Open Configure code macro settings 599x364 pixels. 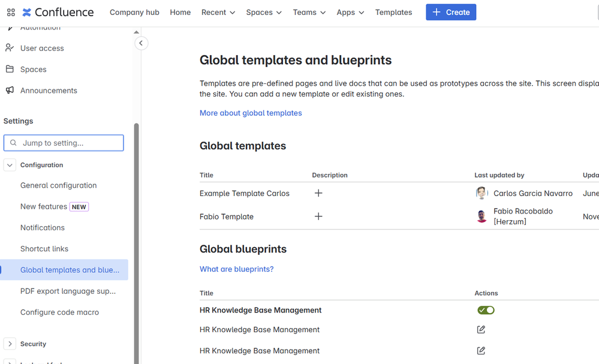(x=59, y=312)
